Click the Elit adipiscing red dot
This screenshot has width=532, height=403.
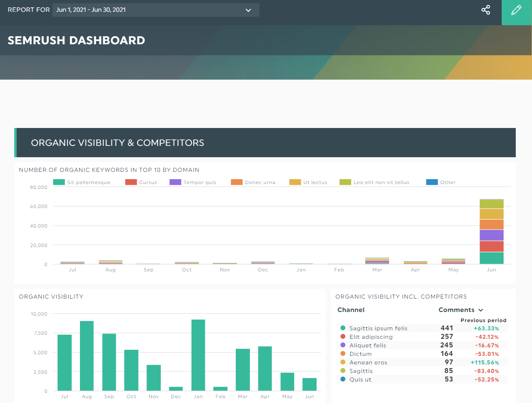343,336
